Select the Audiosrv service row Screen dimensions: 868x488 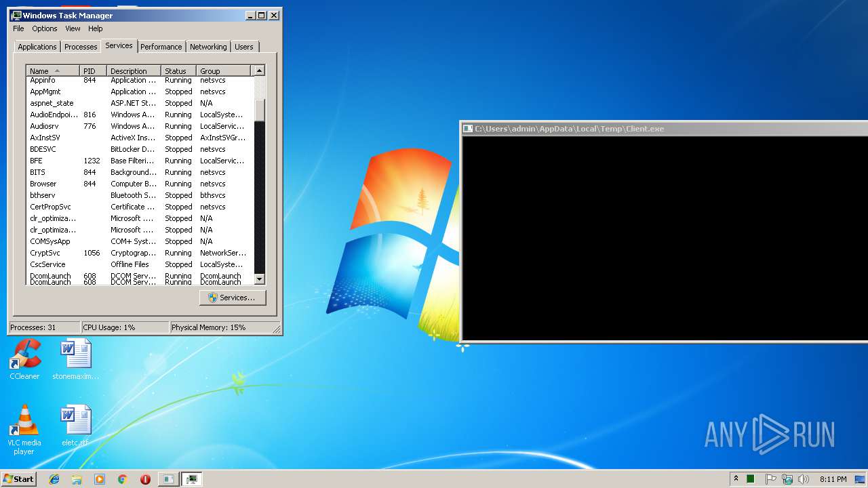(x=140, y=126)
